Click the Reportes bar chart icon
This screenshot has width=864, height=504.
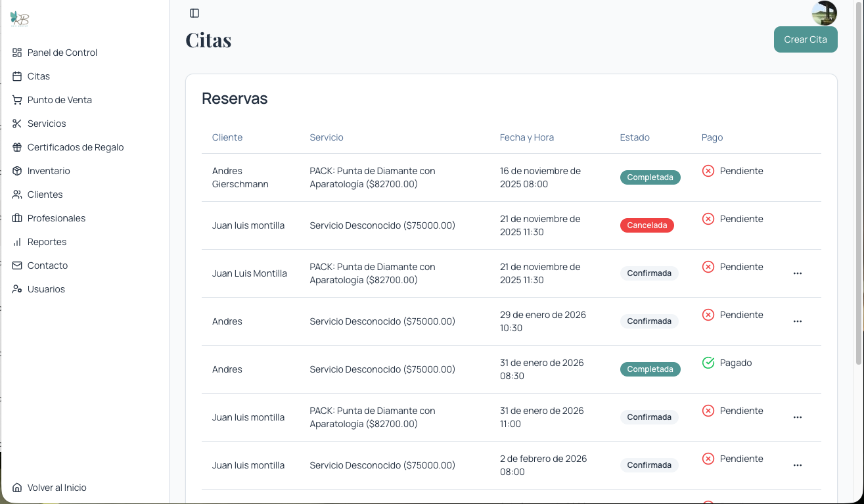(17, 242)
